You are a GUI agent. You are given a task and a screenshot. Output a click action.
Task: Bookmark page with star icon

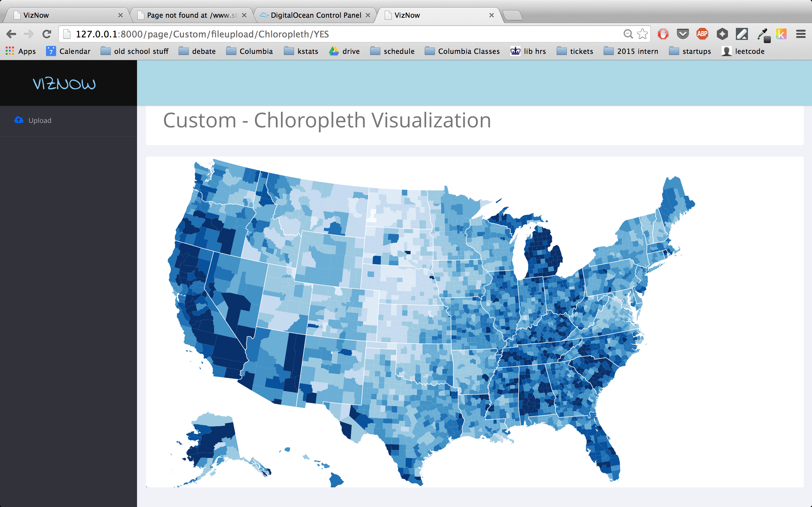[642, 34]
